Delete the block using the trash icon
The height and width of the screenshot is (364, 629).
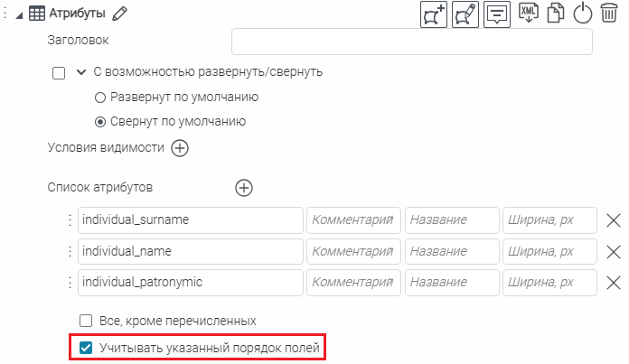[609, 14]
